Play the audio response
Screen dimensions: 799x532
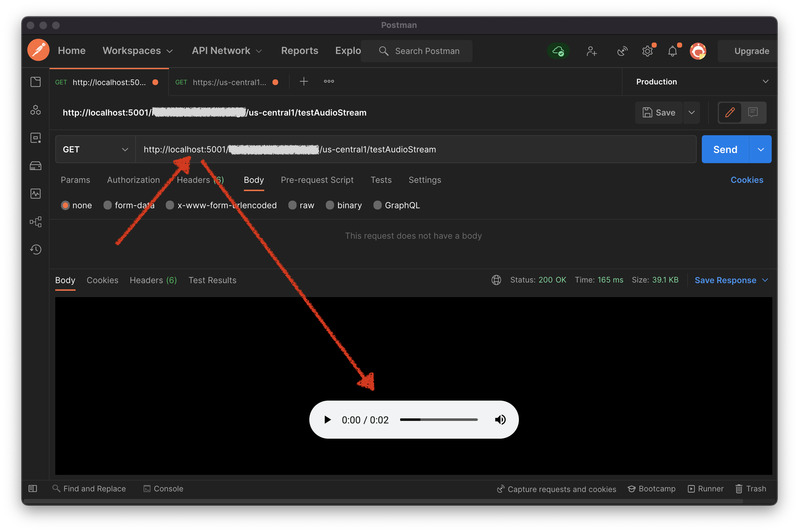327,420
